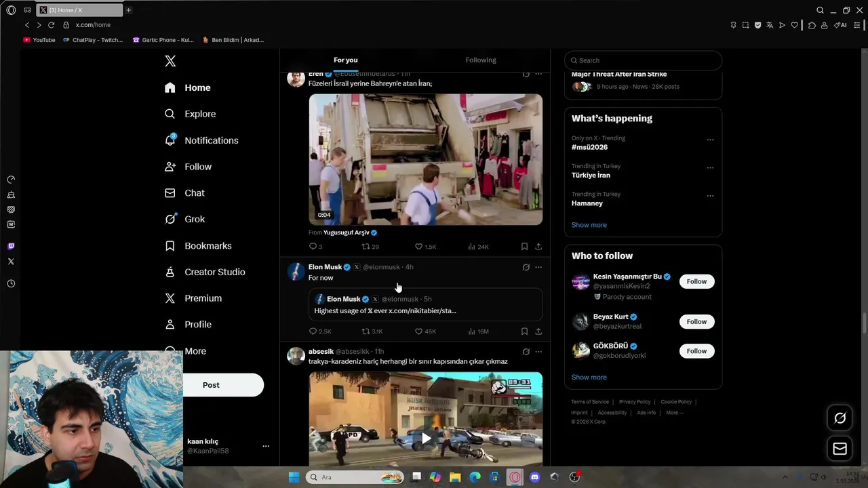Go back in browser history
This screenshot has height=488, width=868.
coord(27,25)
